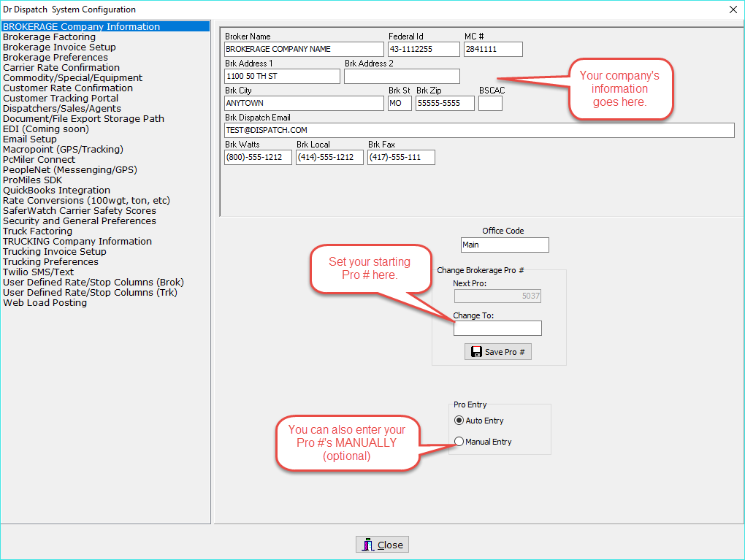This screenshot has height=560, width=745.
Task: Click the Change To pro number field
Action: pyautogui.click(x=497, y=329)
